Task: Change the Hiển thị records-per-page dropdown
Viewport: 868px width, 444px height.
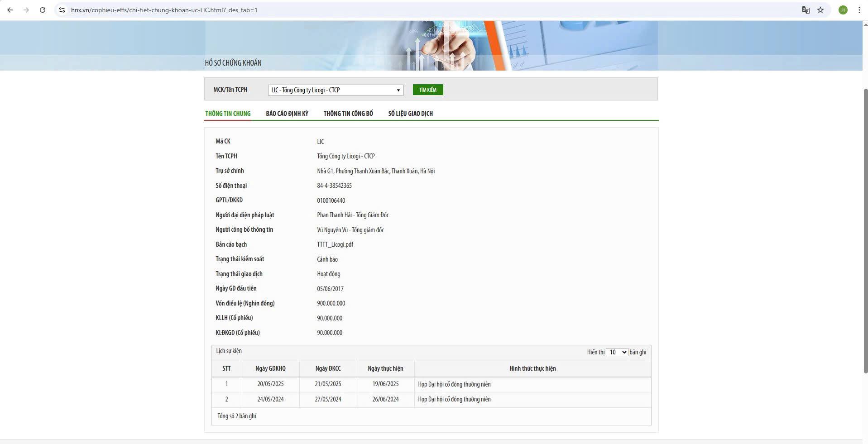Action: (617, 352)
